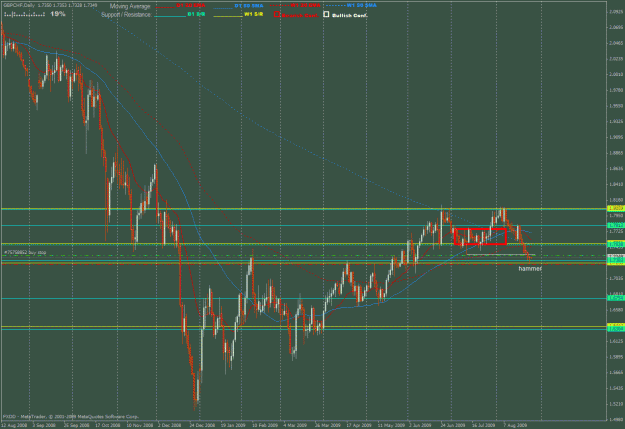Select the blue W1 50 SMA legend label
625x429 pixels.
point(362,6)
